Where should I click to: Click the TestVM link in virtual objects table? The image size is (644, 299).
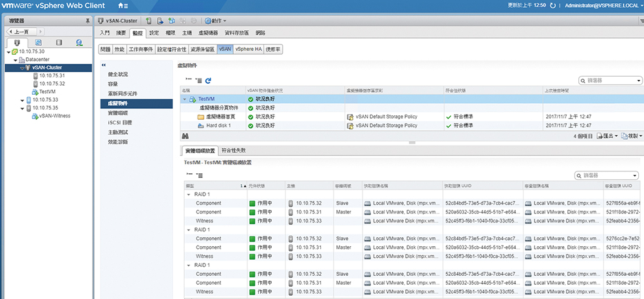click(206, 99)
